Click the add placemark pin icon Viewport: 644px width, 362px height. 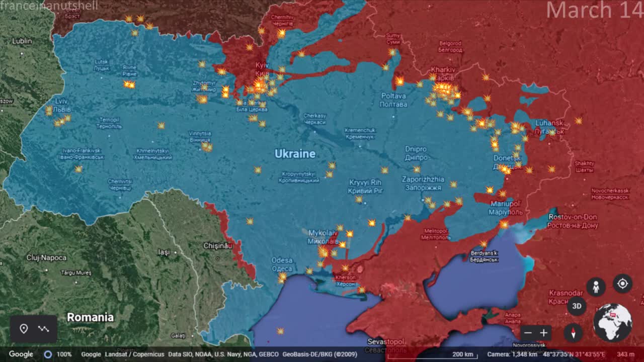(x=24, y=329)
